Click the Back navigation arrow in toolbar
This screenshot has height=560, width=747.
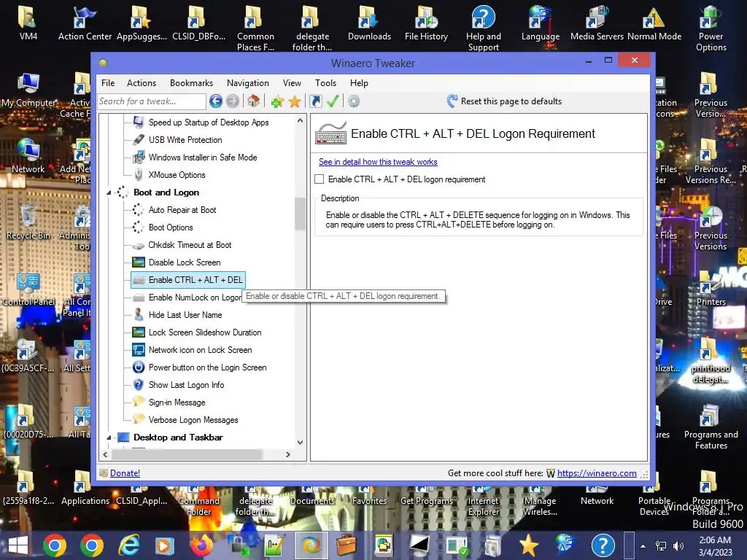(x=216, y=101)
